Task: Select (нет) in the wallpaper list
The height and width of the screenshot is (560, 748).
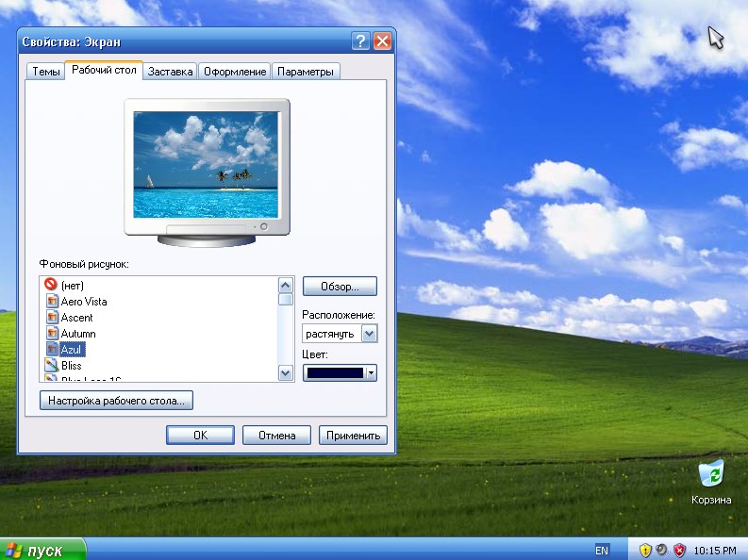Action: point(72,286)
